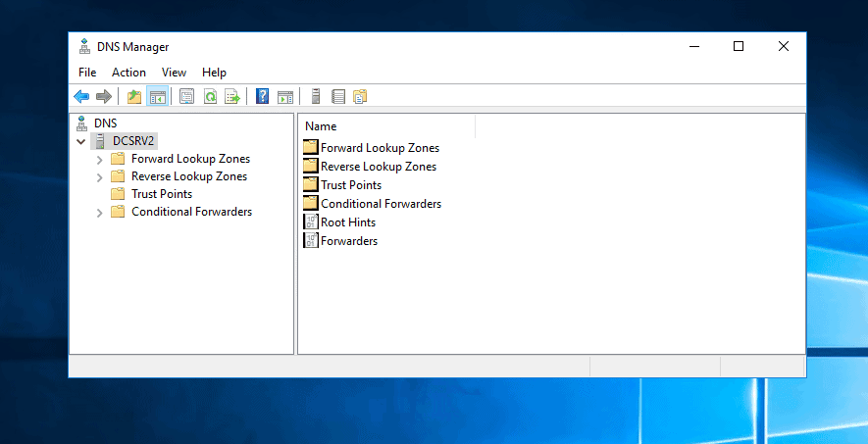
Task: Open the File menu
Action: 87,73
